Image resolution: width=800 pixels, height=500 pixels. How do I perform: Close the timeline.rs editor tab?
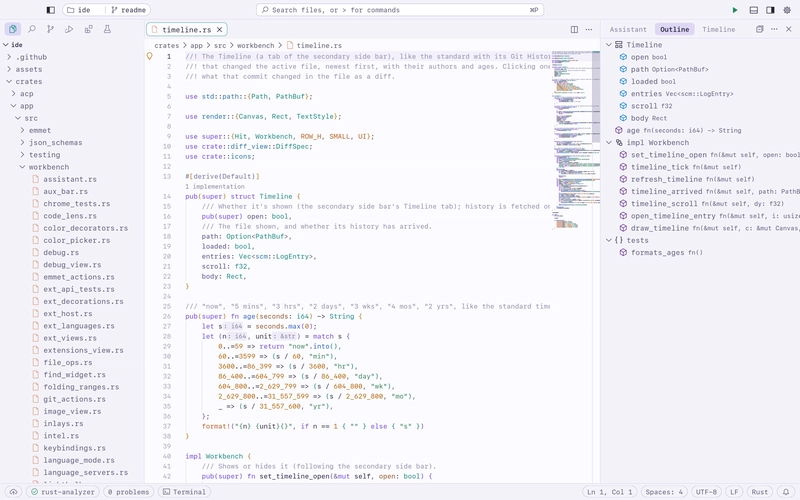click(219, 30)
